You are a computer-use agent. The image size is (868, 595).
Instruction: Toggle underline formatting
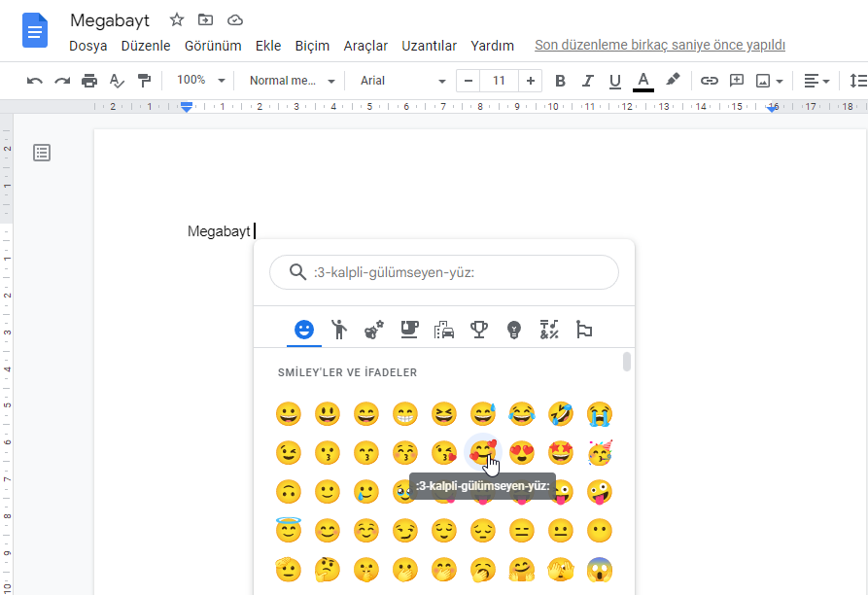tap(614, 81)
